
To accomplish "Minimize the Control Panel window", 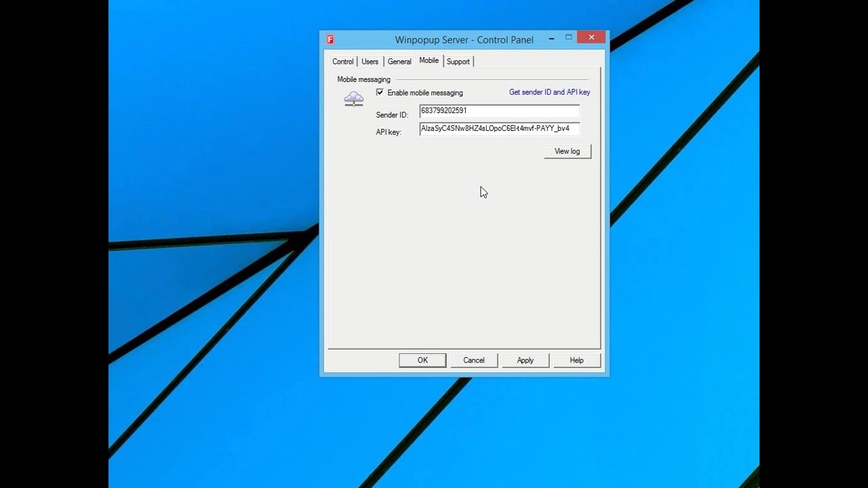I will tap(553, 39).
